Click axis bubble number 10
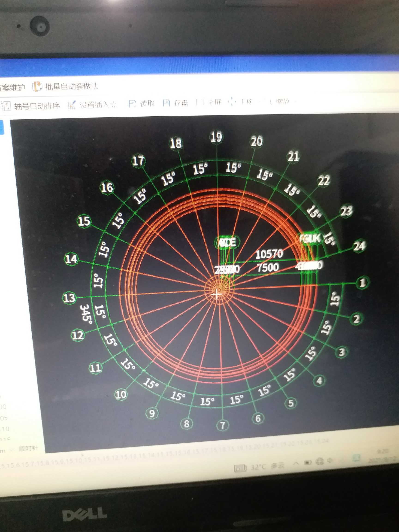399x532 pixels. 121,395
